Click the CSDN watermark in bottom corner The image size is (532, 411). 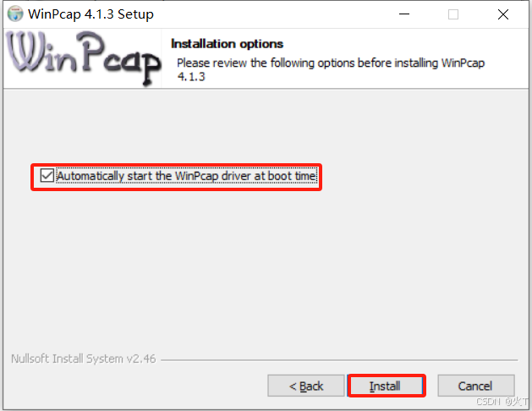tap(502, 402)
